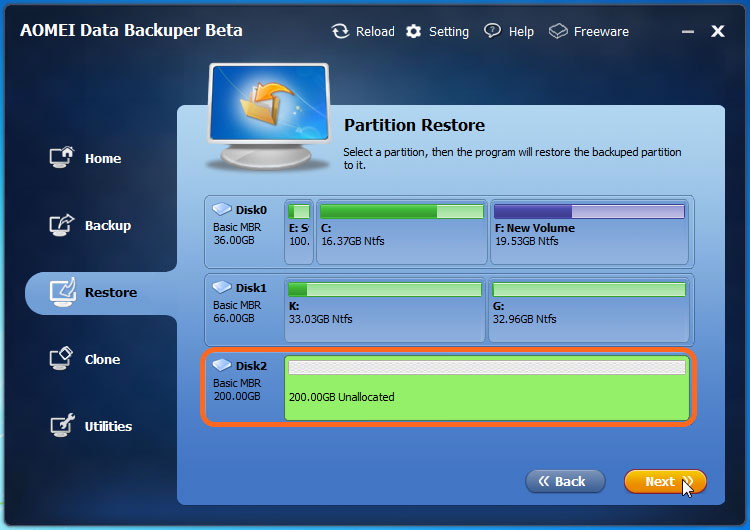Image resolution: width=750 pixels, height=530 pixels.
Task: Click the Disk0 drive icon
Action: coord(221,209)
